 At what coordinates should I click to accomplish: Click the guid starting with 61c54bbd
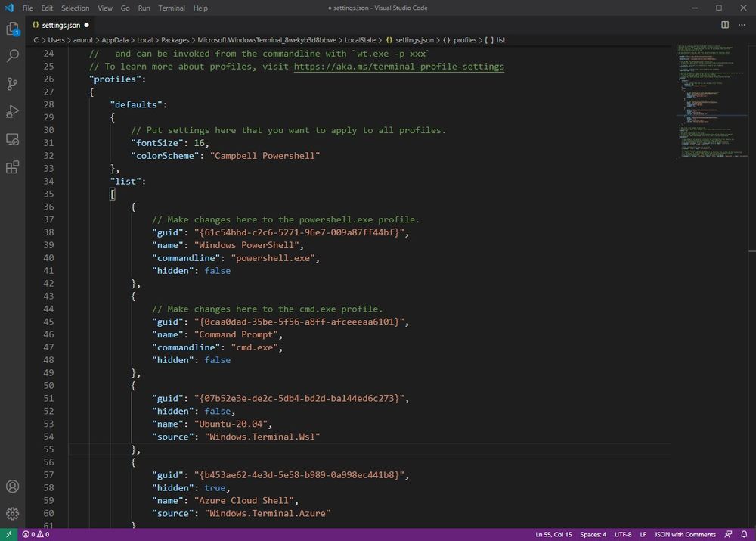[x=299, y=232]
